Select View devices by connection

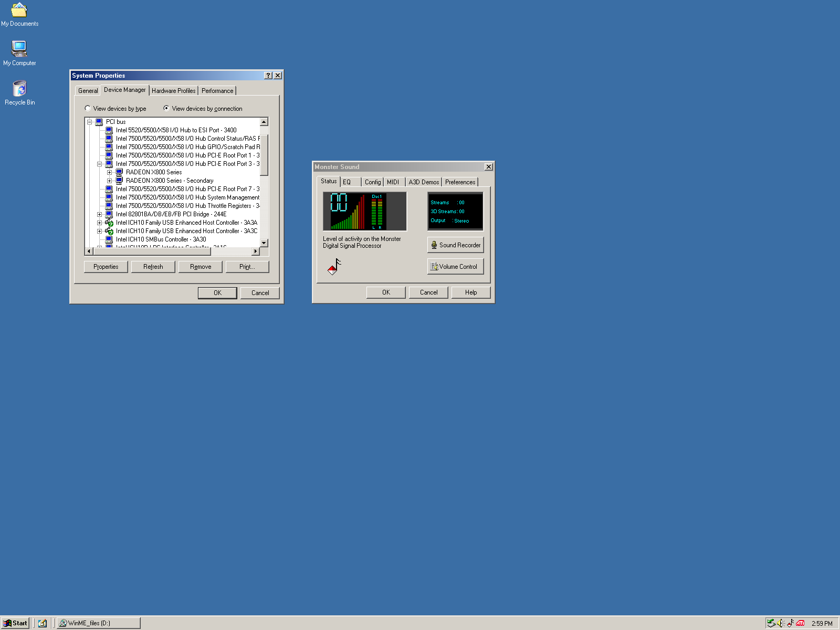pos(166,109)
